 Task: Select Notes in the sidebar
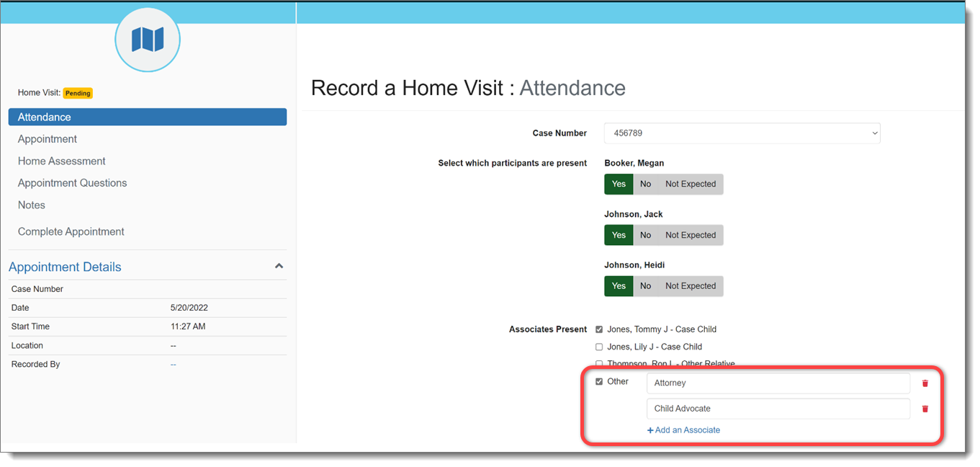32,205
